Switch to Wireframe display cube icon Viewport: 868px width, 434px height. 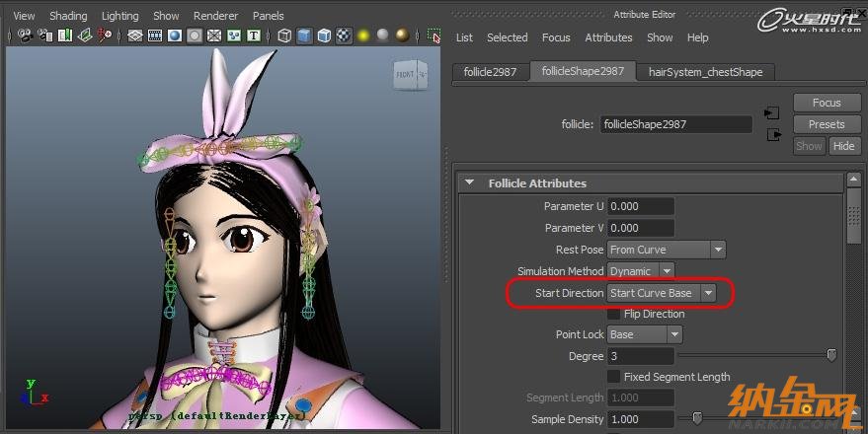tap(284, 36)
